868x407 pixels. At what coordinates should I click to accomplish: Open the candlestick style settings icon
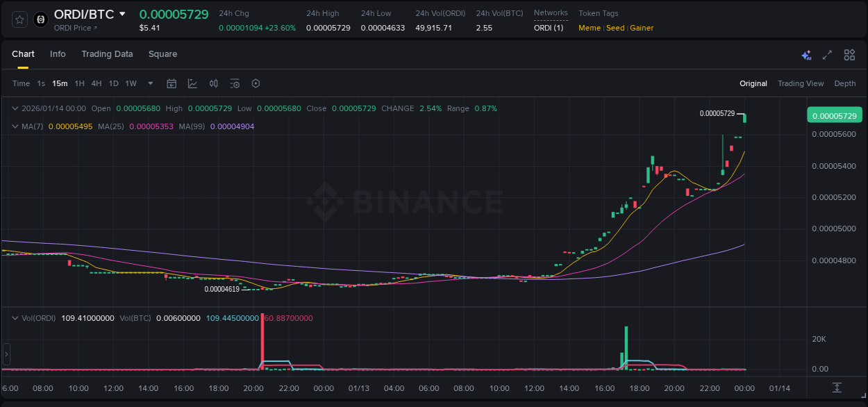tap(213, 83)
